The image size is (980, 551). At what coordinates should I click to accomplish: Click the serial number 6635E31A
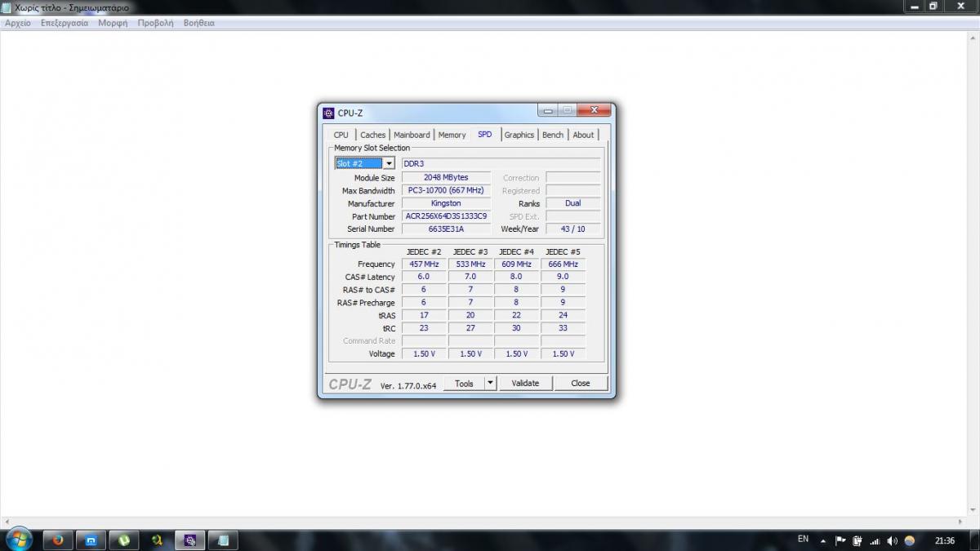click(x=446, y=229)
